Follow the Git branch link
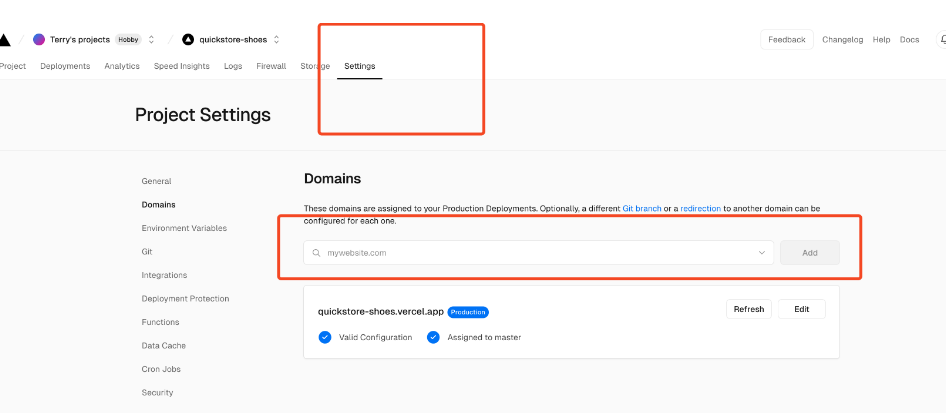This screenshot has width=946, height=413. tap(641, 209)
